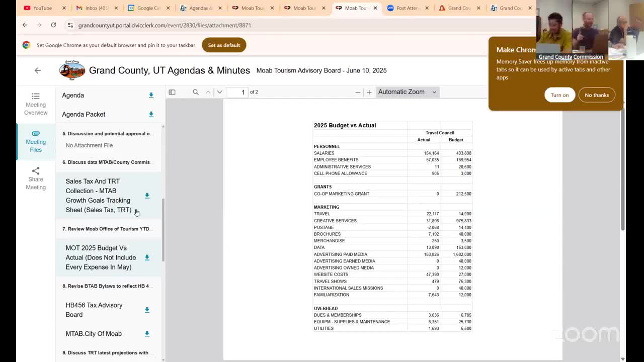
Task: Select Share Meeting in sidebar
Action: (36, 178)
